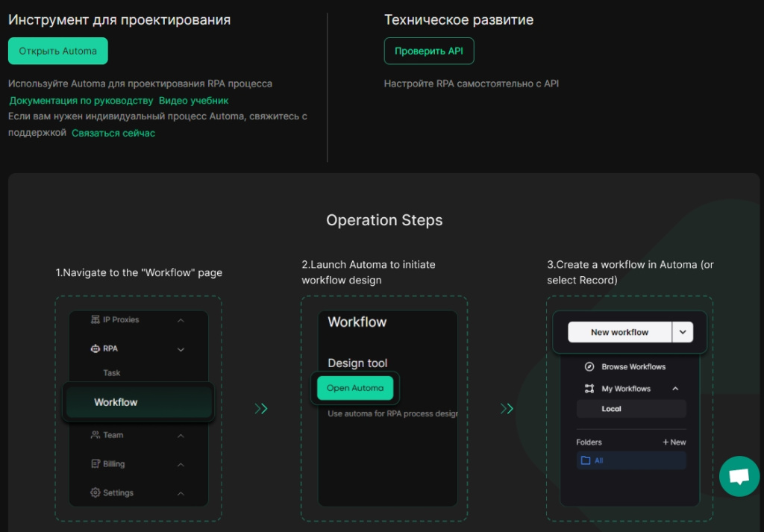This screenshot has height=532, width=764.
Task: Click the Settings gear icon
Action: coord(95,492)
